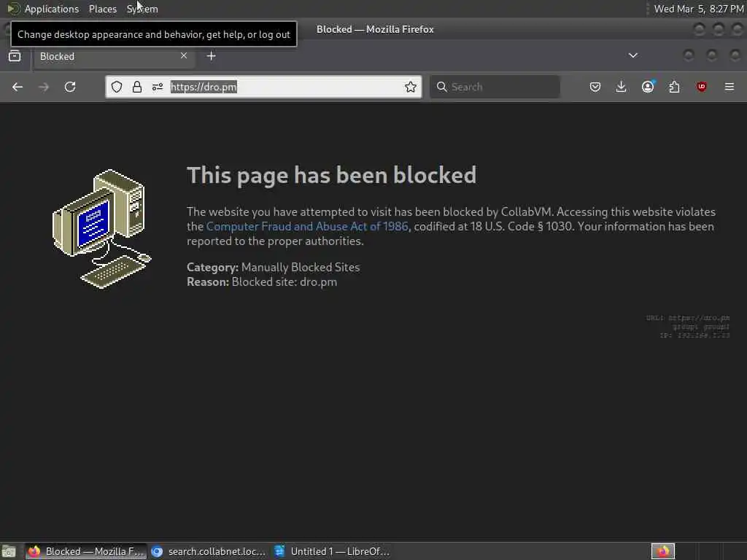The width and height of the screenshot is (747, 560).
Task: Expand the list all tabs chevron
Action: (x=633, y=55)
